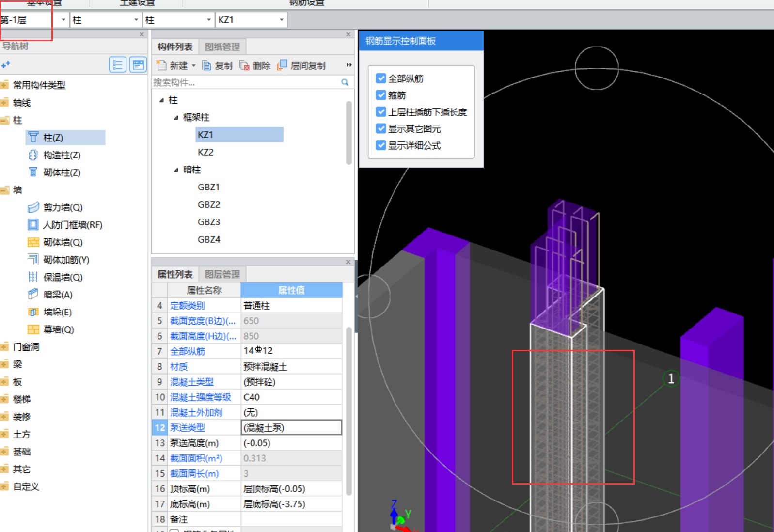774x532 pixels.
Task: Collapse the 柱 root node in component list
Action: click(x=161, y=100)
